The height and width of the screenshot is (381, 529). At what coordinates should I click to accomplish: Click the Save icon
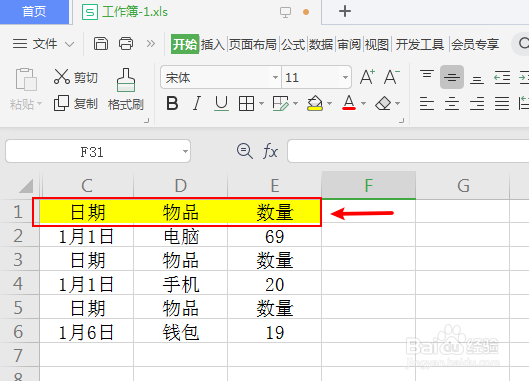101,44
